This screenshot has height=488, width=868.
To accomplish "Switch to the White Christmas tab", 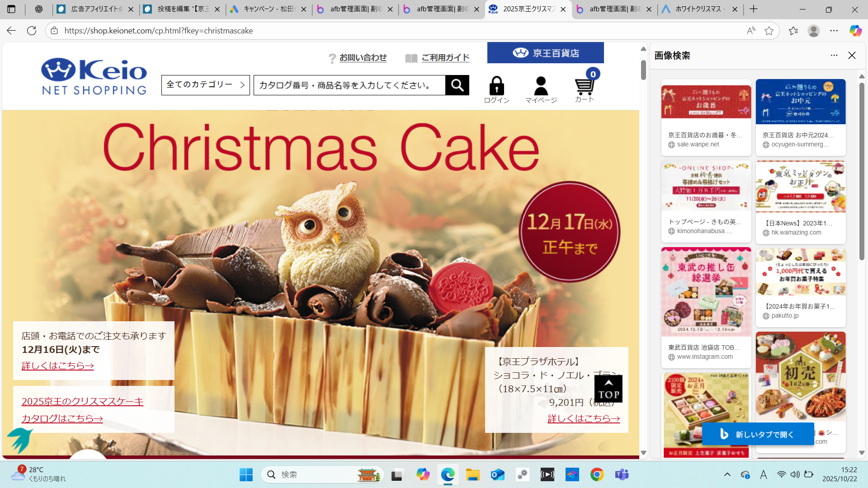I will (x=699, y=9).
